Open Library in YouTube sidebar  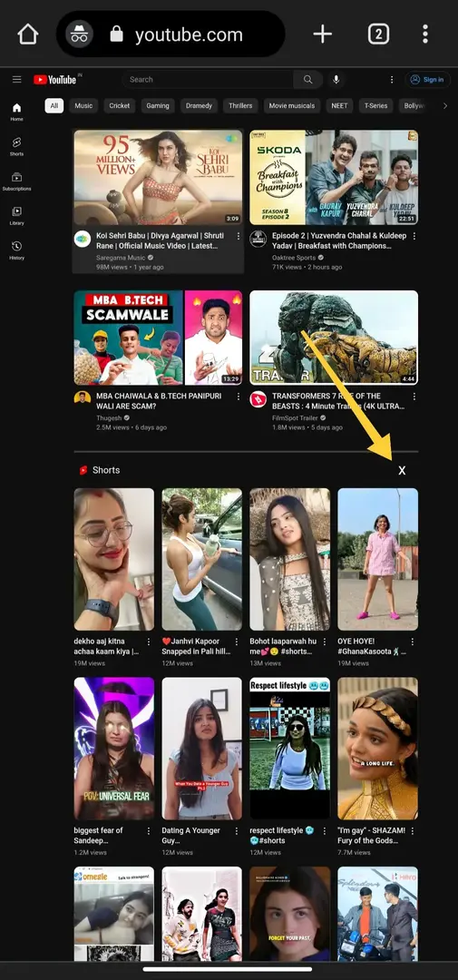(17, 216)
